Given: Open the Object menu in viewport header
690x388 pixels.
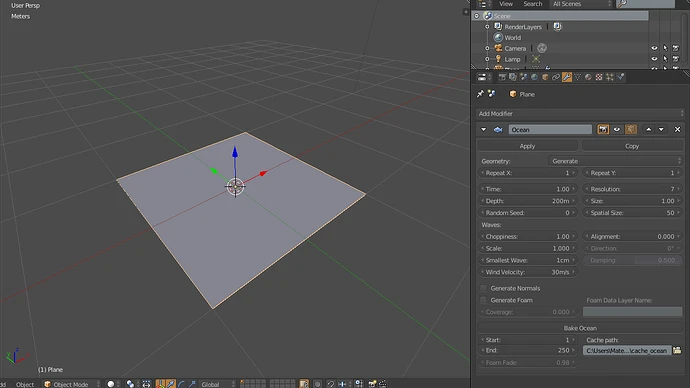Looking at the screenshot, I should (25, 384).
